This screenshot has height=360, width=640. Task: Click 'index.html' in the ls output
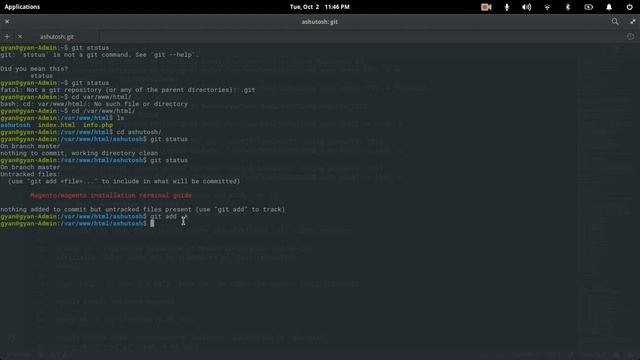pos(56,125)
